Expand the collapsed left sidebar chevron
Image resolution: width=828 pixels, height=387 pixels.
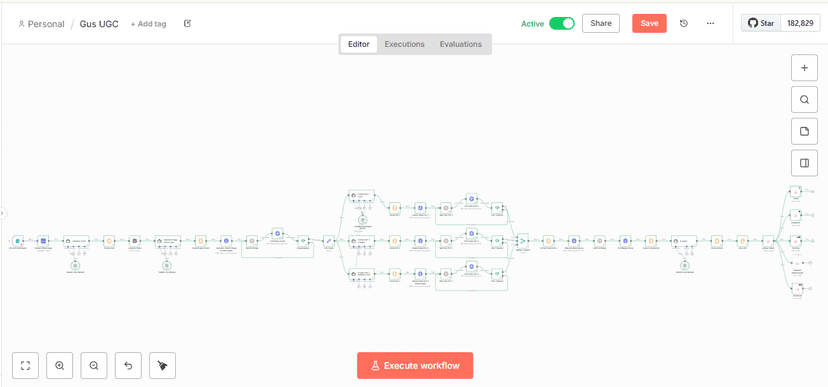3,213
